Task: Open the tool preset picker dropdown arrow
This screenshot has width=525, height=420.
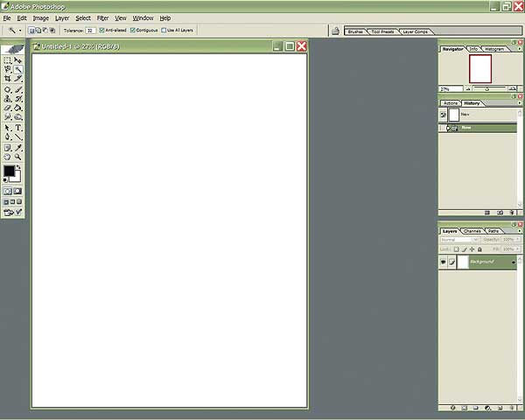Action: click(x=21, y=31)
